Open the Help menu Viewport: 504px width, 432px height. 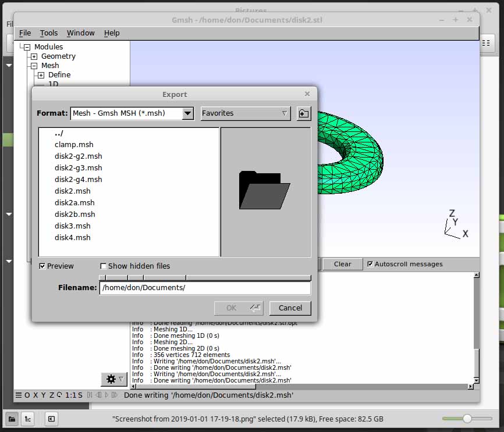[112, 33]
